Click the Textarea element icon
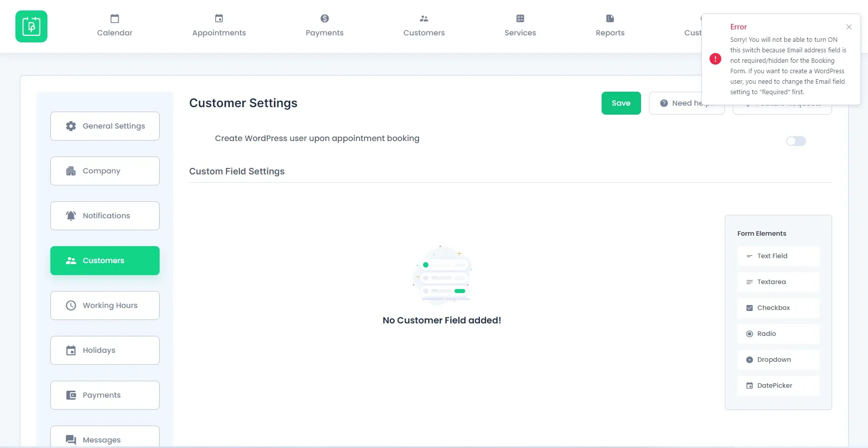 (x=749, y=282)
